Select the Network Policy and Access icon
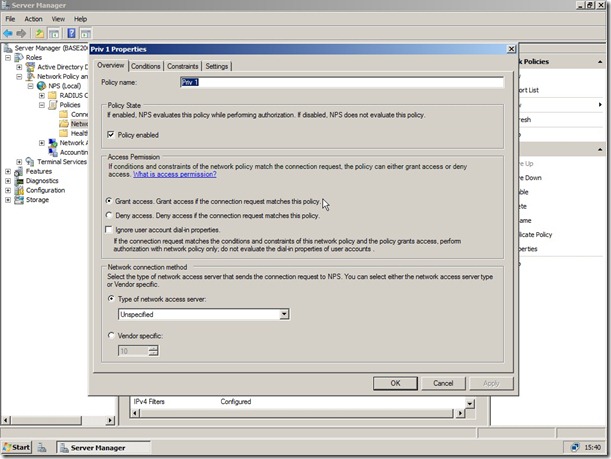 coord(30,76)
